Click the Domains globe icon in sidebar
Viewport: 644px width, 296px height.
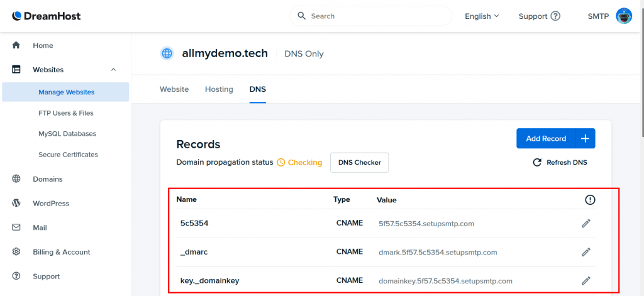16,179
